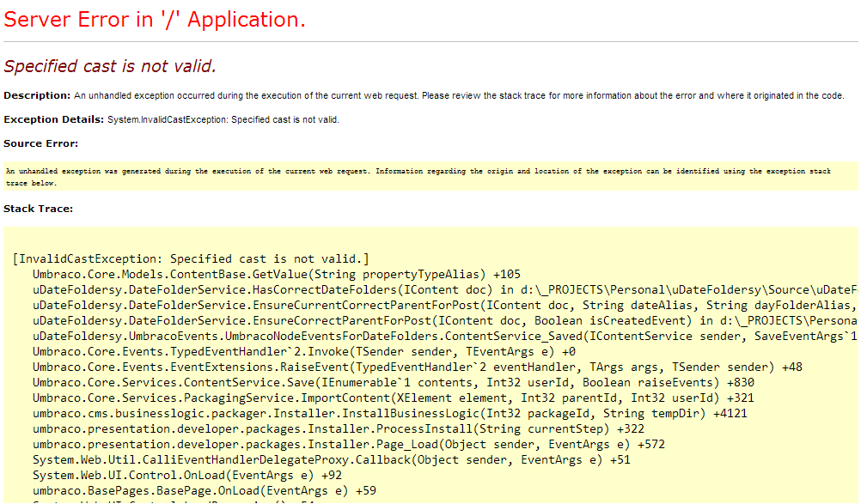Click the italic "Specified cast is not valid." subheading
Screen dimensions: 867x504
click(x=109, y=66)
